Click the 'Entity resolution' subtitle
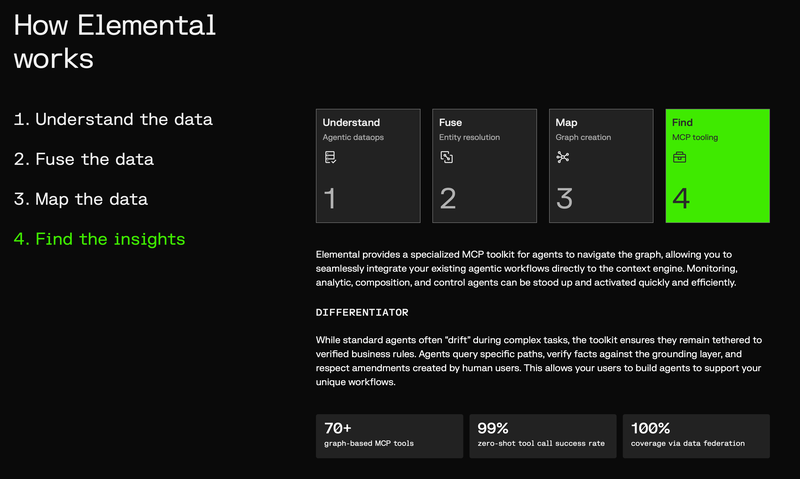The image size is (800, 479). (469, 137)
